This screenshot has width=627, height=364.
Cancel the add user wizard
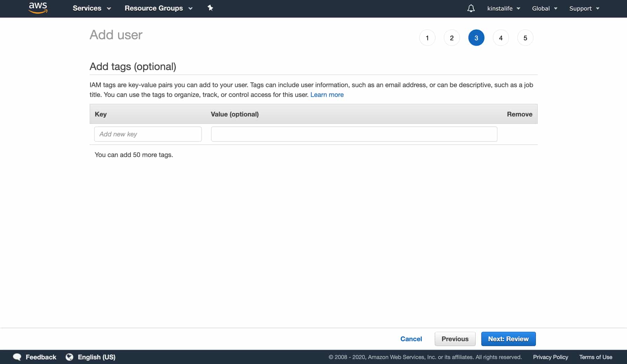[411, 339]
